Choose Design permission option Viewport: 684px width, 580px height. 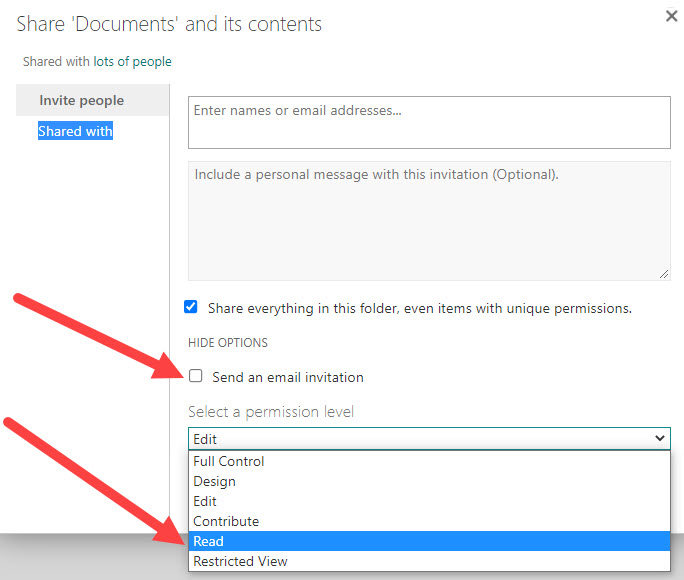429,481
